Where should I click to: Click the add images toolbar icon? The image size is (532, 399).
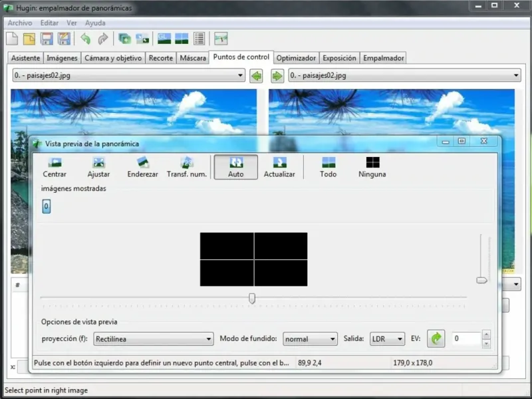[124, 39]
